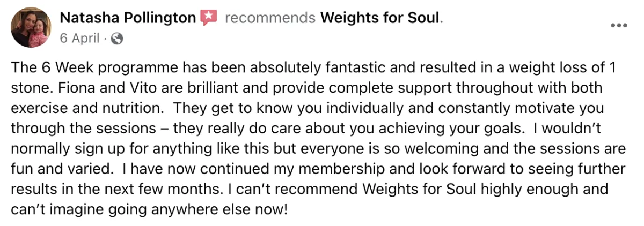644x226 pixels.
Task: Open the three-dot post options menu
Action: click(619, 25)
